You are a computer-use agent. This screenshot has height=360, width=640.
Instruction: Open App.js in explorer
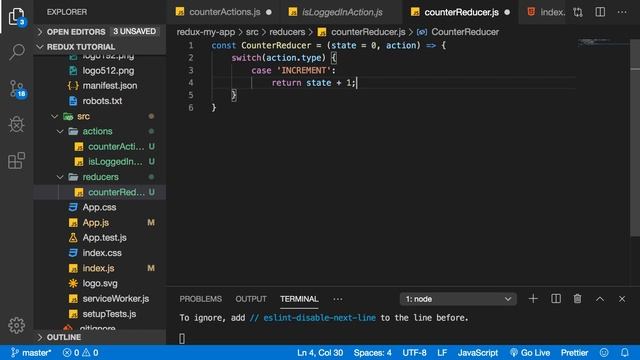point(100,222)
